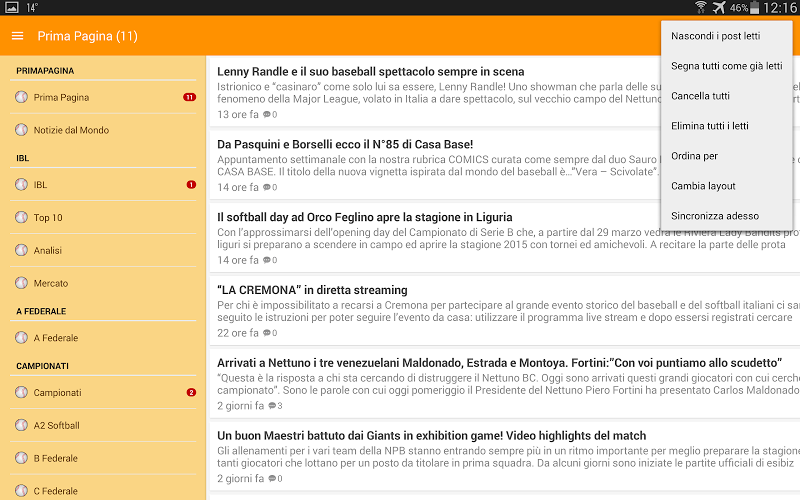This screenshot has height=500, width=800.
Task: Open Campionati feed entry
Action: tap(103, 392)
